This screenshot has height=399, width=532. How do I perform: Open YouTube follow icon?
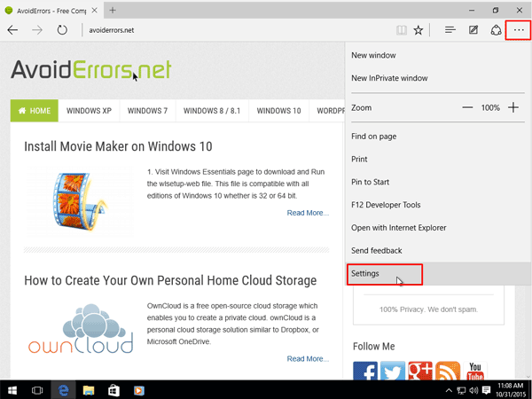pyautogui.click(x=475, y=372)
